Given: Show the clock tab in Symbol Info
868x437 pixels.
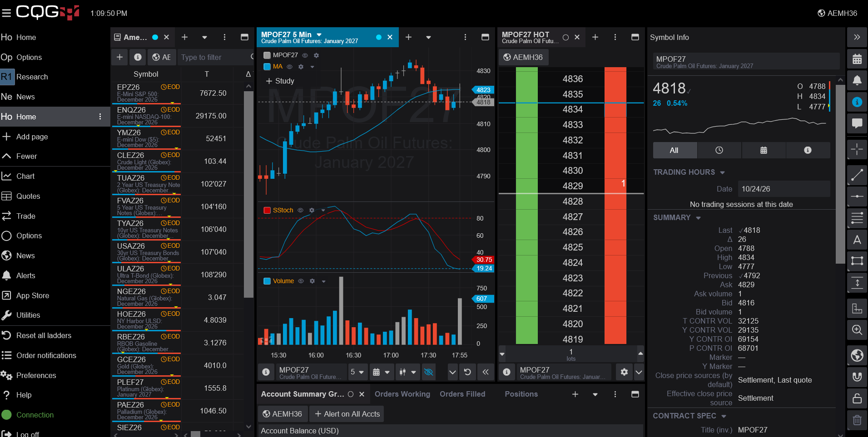Looking at the screenshot, I should (x=719, y=150).
